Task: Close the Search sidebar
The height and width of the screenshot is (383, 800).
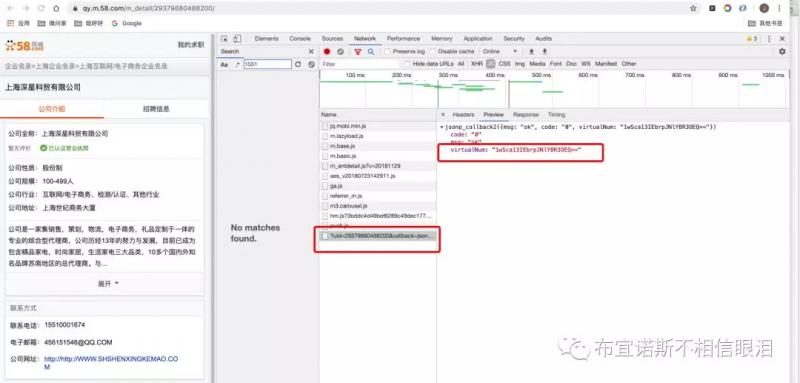Action: click(x=311, y=52)
